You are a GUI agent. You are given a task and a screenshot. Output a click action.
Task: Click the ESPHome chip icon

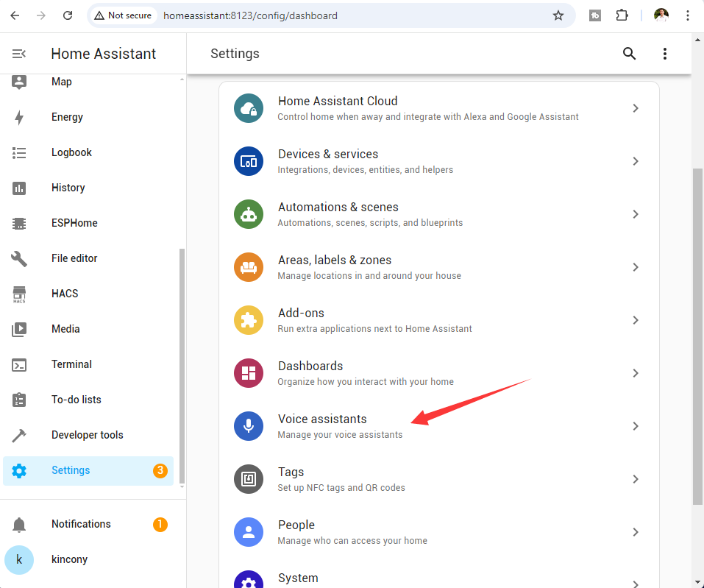19,223
